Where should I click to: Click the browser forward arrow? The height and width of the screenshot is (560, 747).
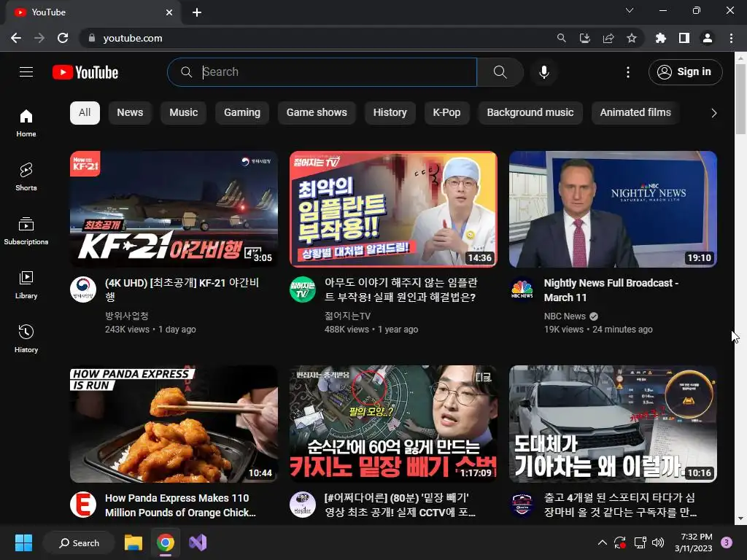tap(39, 38)
